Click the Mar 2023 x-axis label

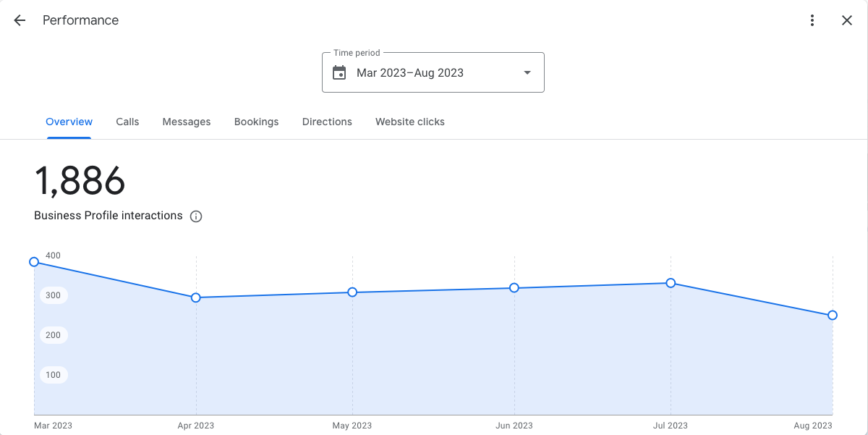pyautogui.click(x=53, y=426)
